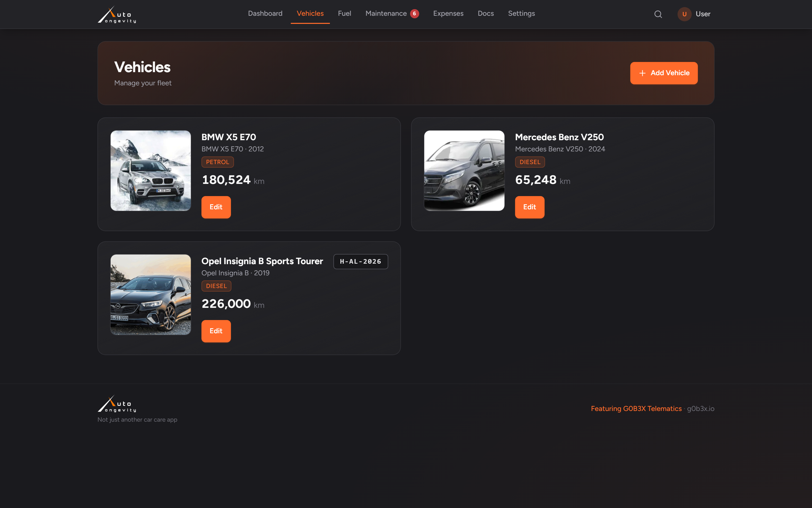Open the Opel Insignia photo thumbnail
This screenshot has height=508, width=812.
tap(151, 295)
